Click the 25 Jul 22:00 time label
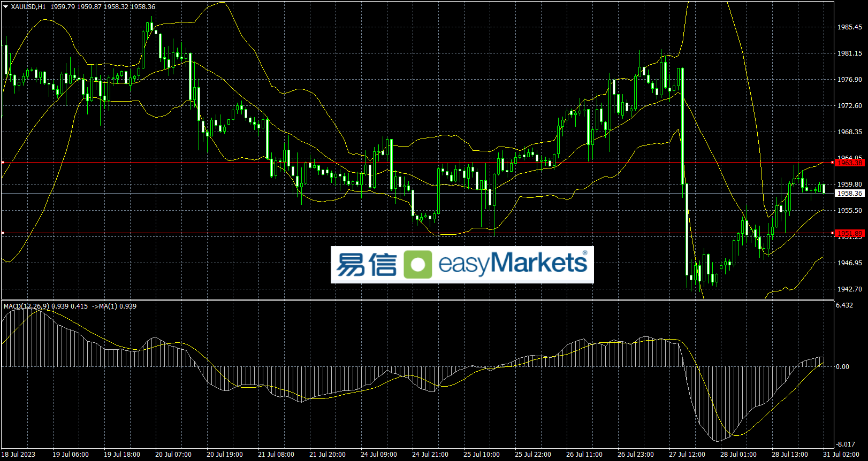Image resolution: width=868 pixels, height=461 pixels. point(533,455)
